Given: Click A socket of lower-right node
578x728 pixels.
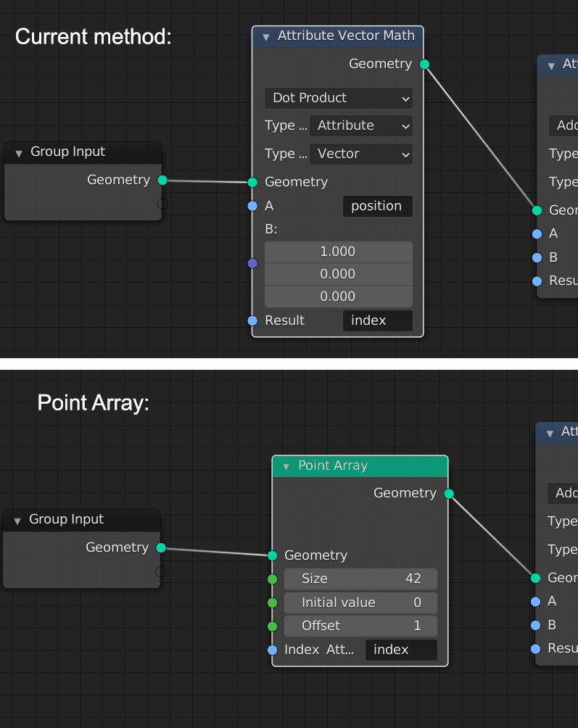Looking at the screenshot, I should [x=536, y=602].
